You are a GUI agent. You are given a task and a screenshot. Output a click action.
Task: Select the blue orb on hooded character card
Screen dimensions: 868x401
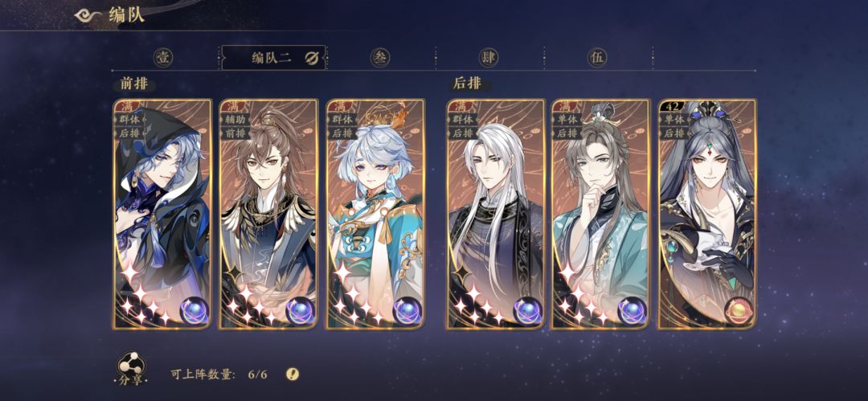pos(194,311)
